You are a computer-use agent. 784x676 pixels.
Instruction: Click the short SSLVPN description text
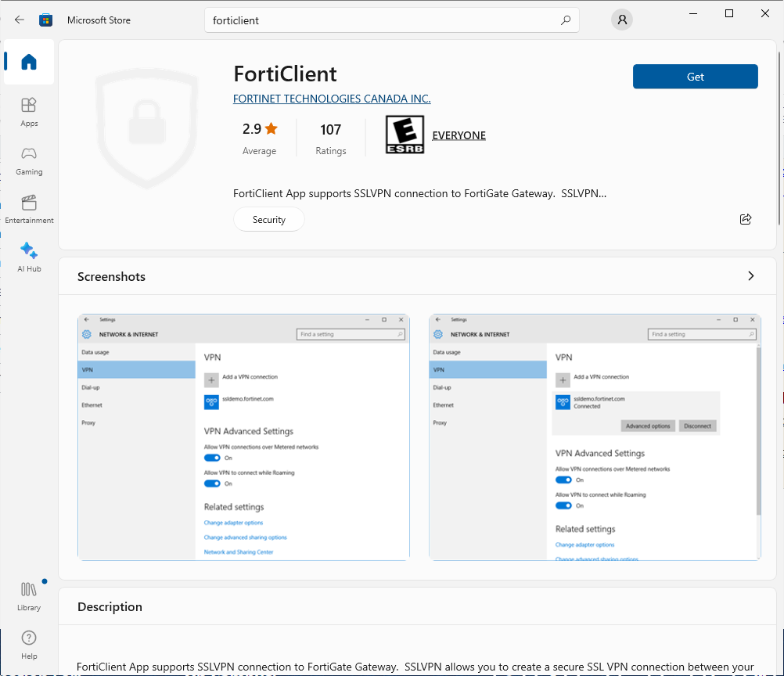tap(419, 193)
